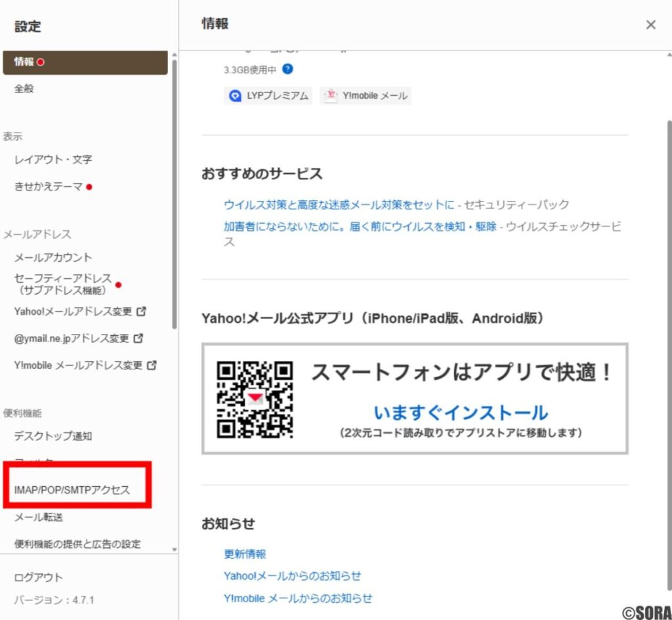Open the blue help icon beside 3.3GB使用中
This screenshot has width=672, height=620.
tap(287, 69)
